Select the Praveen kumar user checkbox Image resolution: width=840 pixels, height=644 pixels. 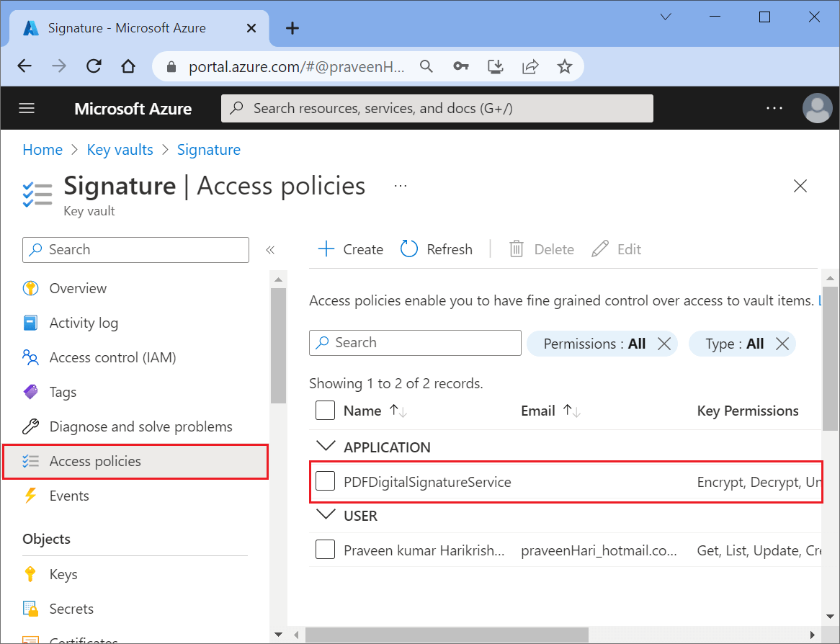click(326, 550)
